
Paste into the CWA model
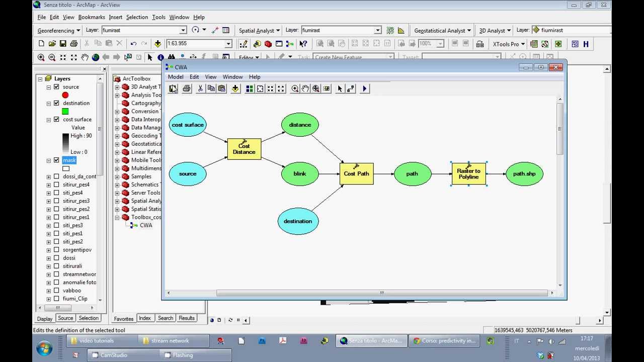(x=221, y=89)
